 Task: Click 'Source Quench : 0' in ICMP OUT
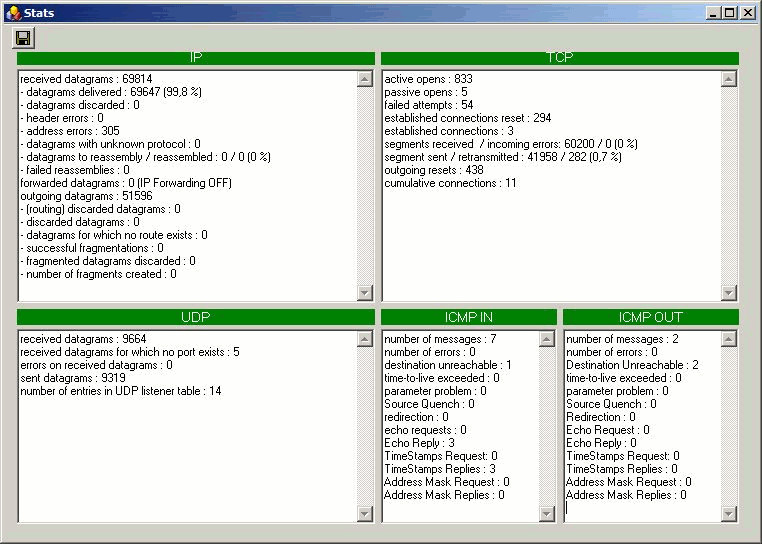[x=611, y=404]
